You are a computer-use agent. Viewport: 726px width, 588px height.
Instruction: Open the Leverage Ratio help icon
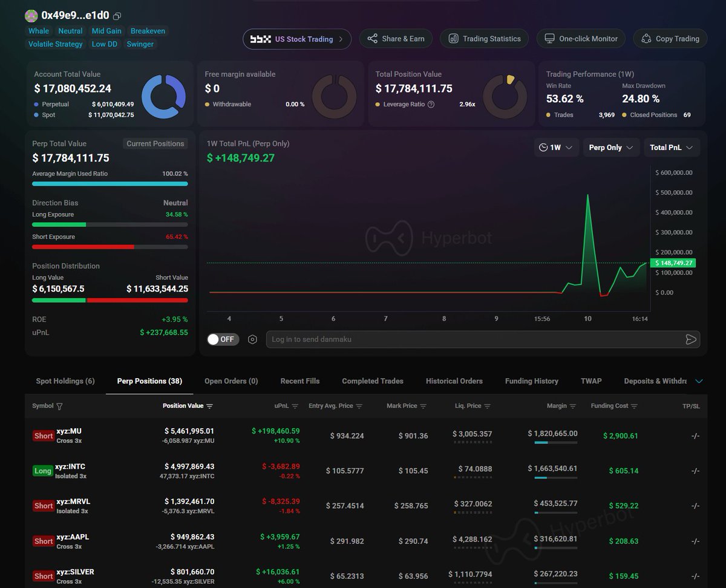pos(431,105)
